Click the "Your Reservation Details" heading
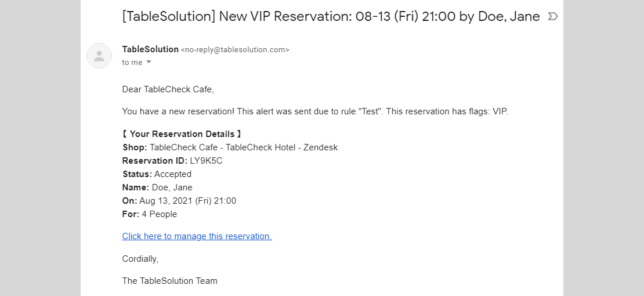This screenshot has width=644, height=296. [x=182, y=134]
